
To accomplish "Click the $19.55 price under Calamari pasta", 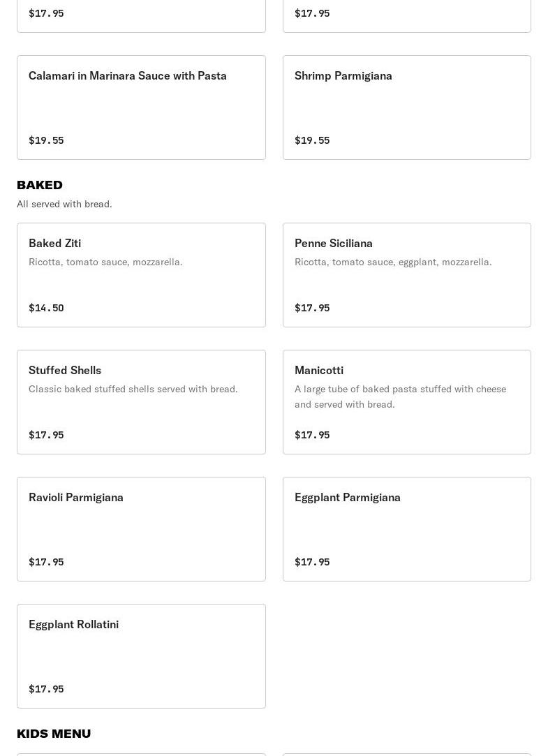I will [x=46, y=140].
